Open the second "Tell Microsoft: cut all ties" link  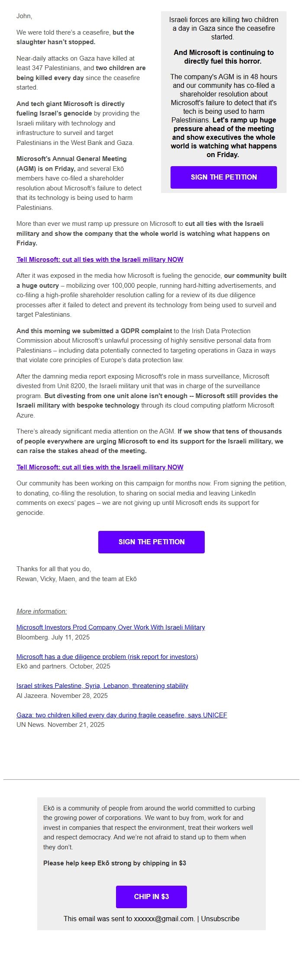point(100,467)
